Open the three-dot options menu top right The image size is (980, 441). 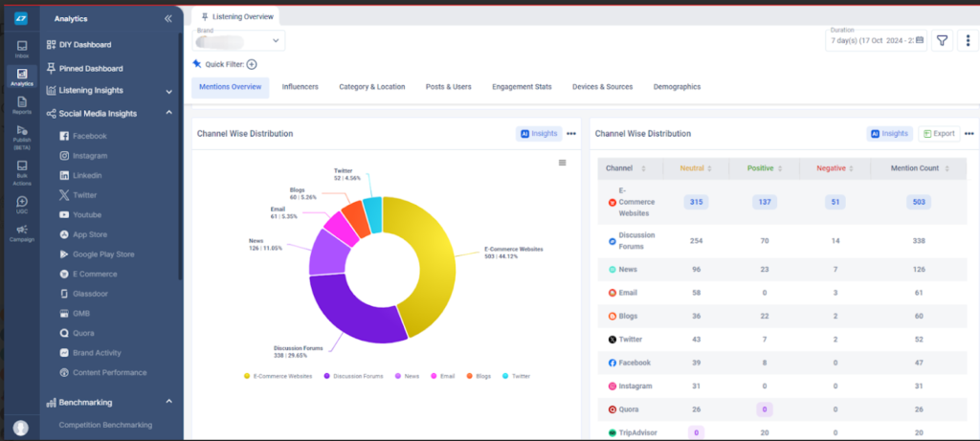969,40
